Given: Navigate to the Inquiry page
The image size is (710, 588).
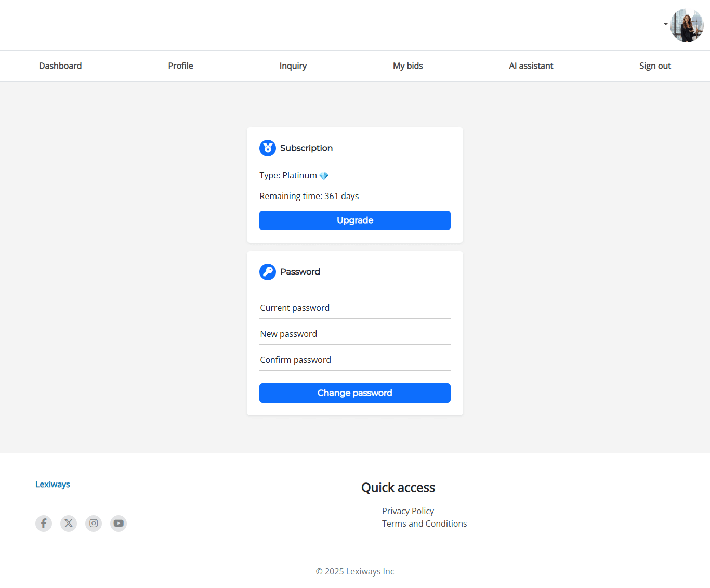Looking at the screenshot, I should click(x=293, y=66).
